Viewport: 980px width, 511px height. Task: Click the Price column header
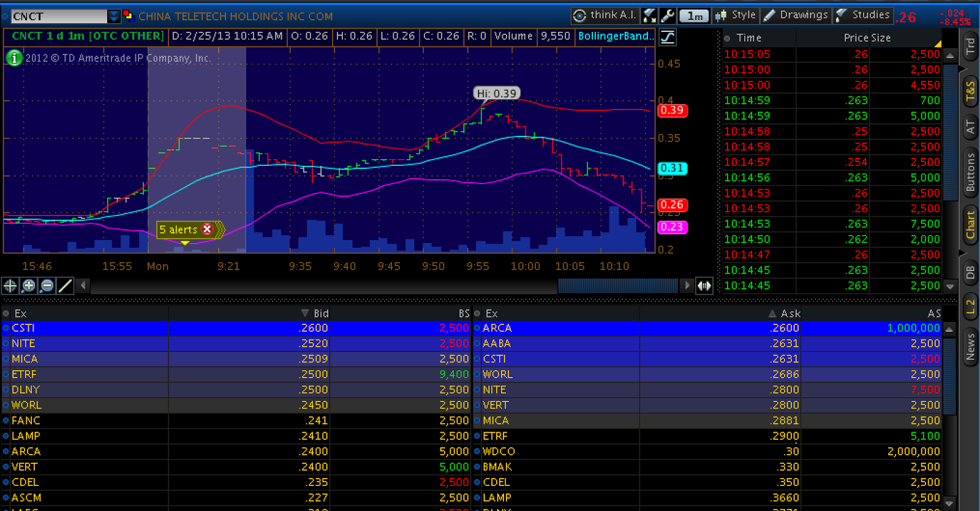(856, 38)
